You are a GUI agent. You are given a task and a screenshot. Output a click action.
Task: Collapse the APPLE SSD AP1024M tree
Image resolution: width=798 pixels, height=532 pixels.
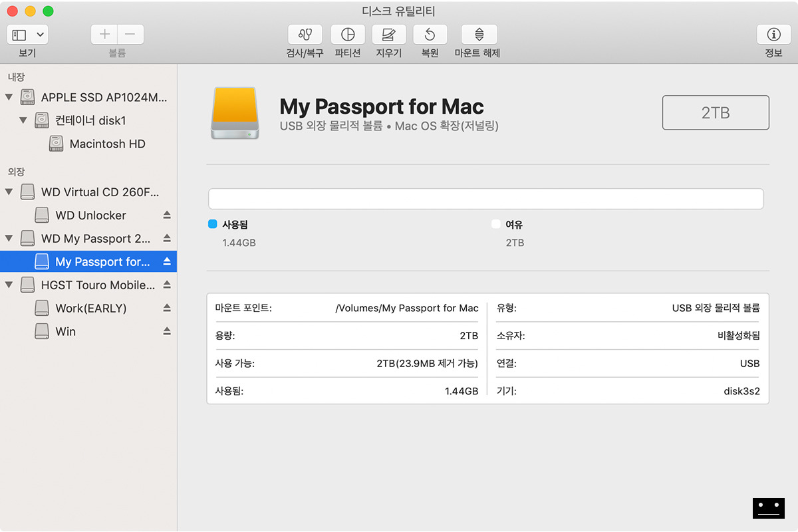[9, 97]
